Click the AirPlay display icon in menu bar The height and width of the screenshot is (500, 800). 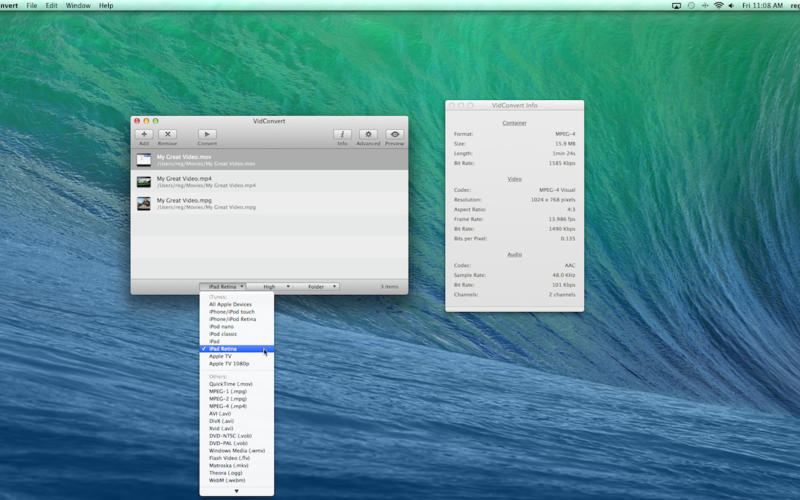[x=676, y=6]
